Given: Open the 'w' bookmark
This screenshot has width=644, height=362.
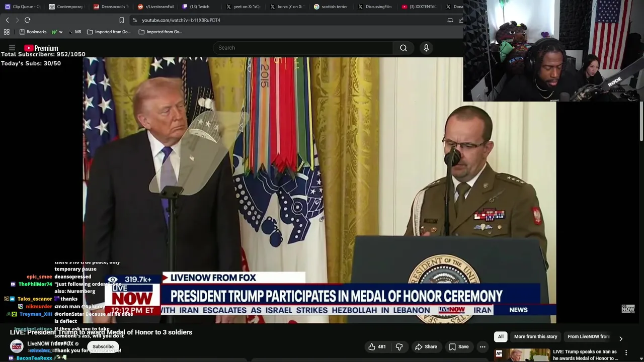Looking at the screenshot, I should (57, 32).
